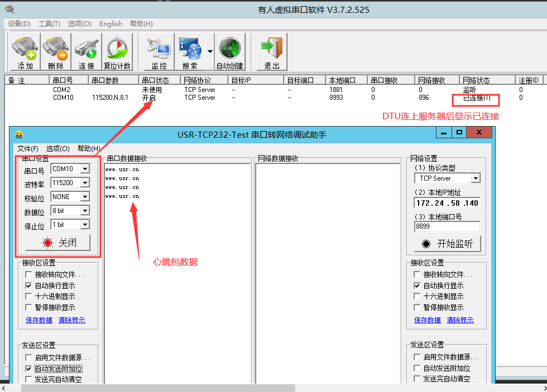Image resolution: width=547 pixels, height=392 pixels.
Task: Open the 波特率 baud rate dropdown
Action: [85, 183]
